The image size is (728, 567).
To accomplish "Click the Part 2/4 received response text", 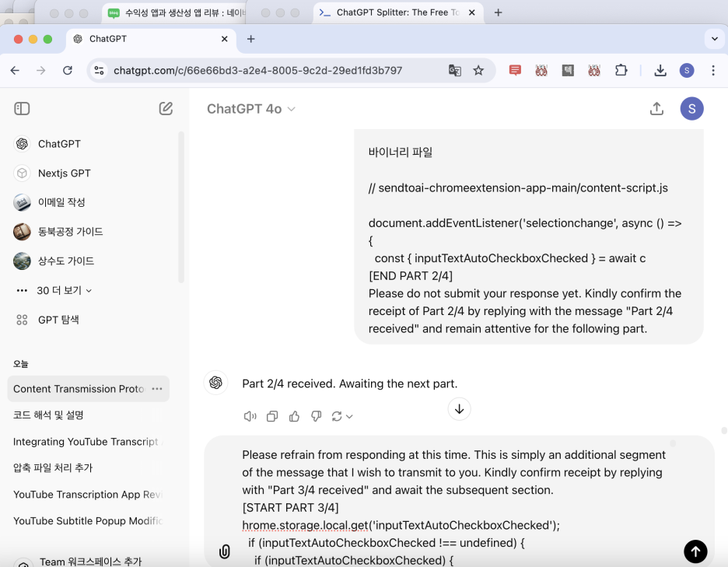I will 349,384.
